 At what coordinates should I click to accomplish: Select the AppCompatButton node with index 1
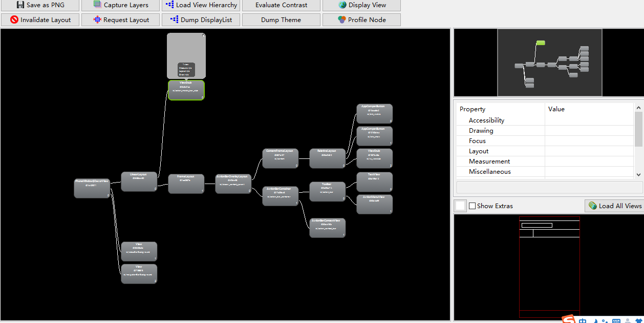tap(374, 136)
